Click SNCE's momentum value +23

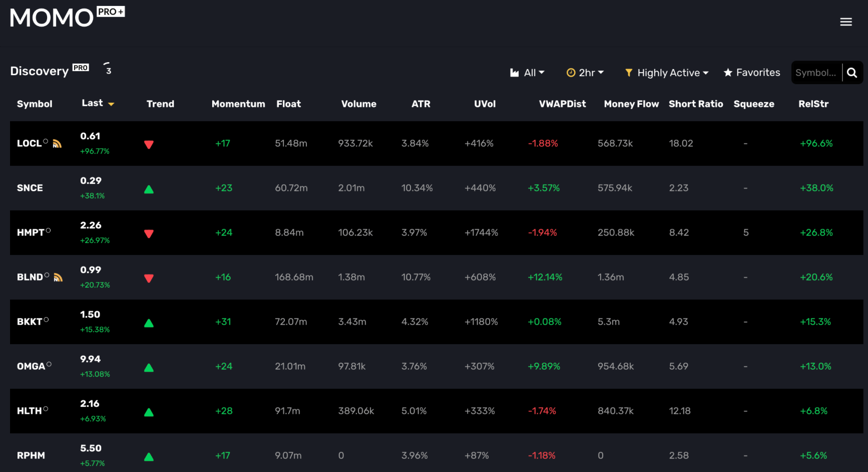click(224, 188)
